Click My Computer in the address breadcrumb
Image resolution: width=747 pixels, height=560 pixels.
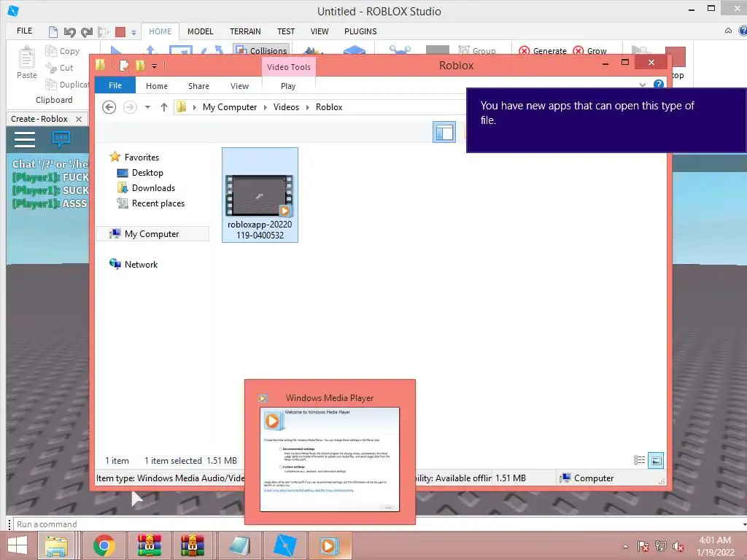[x=230, y=107]
